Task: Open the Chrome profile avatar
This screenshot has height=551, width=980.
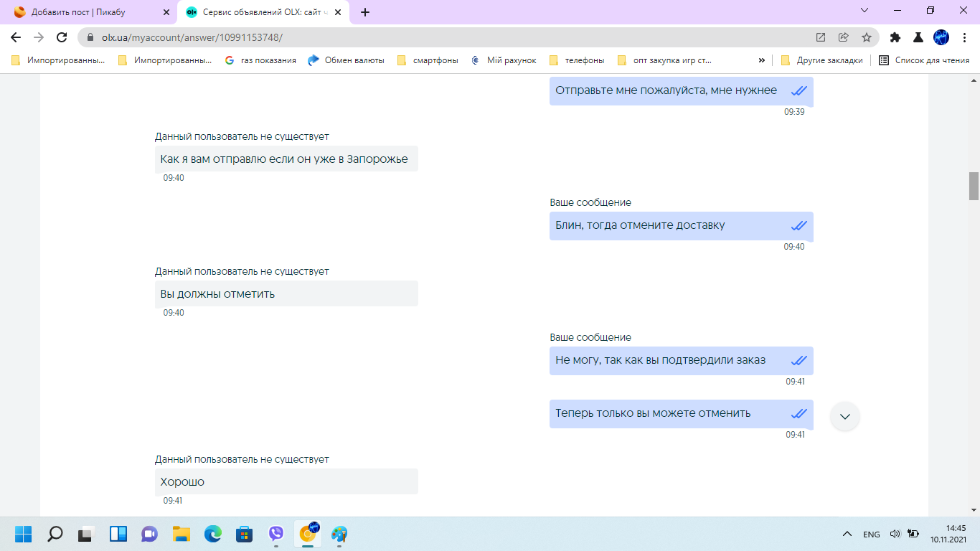Action: [941, 37]
